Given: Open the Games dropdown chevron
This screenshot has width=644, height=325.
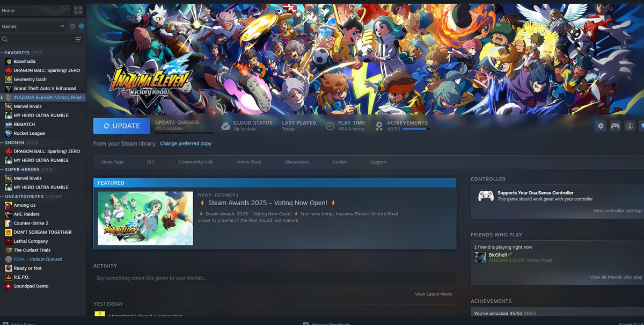Looking at the screenshot, I should (x=61, y=26).
